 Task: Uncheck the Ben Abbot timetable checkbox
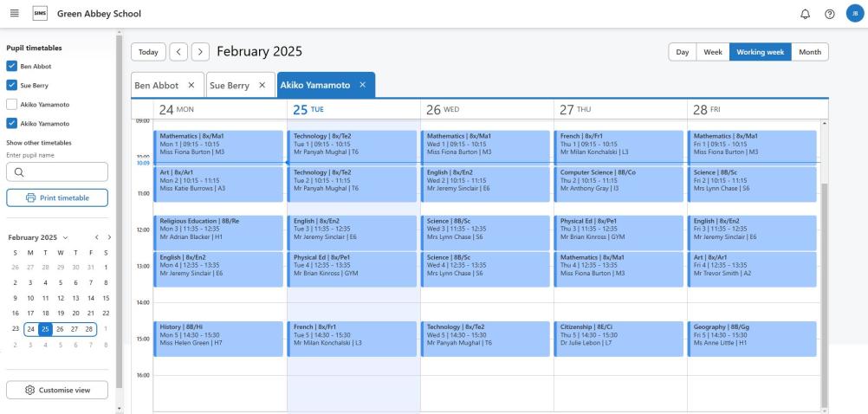(x=11, y=65)
